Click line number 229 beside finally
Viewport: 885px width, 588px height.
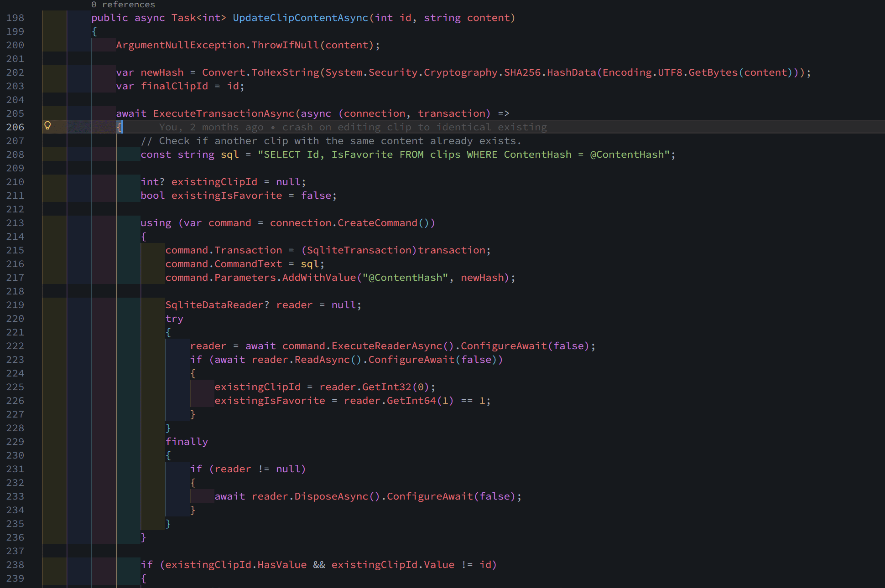click(x=15, y=442)
